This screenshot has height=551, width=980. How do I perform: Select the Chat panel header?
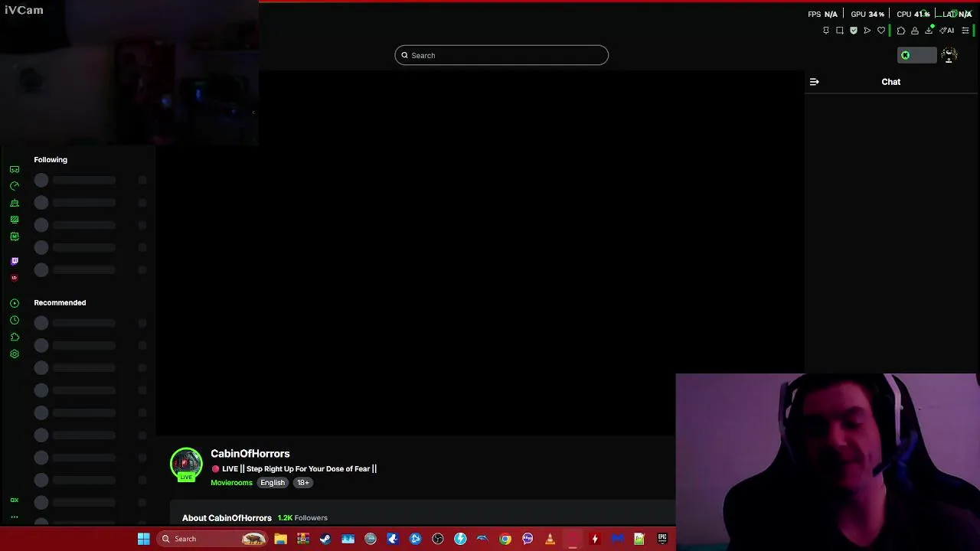click(891, 82)
